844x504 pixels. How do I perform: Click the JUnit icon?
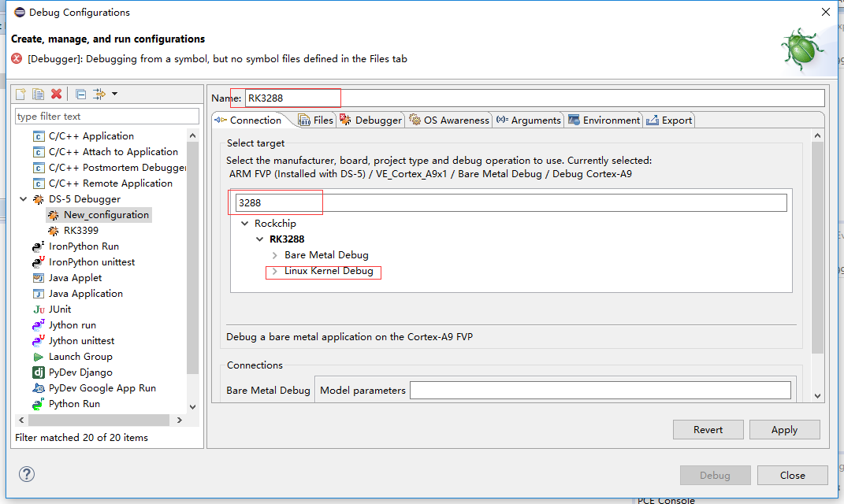[x=39, y=309]
